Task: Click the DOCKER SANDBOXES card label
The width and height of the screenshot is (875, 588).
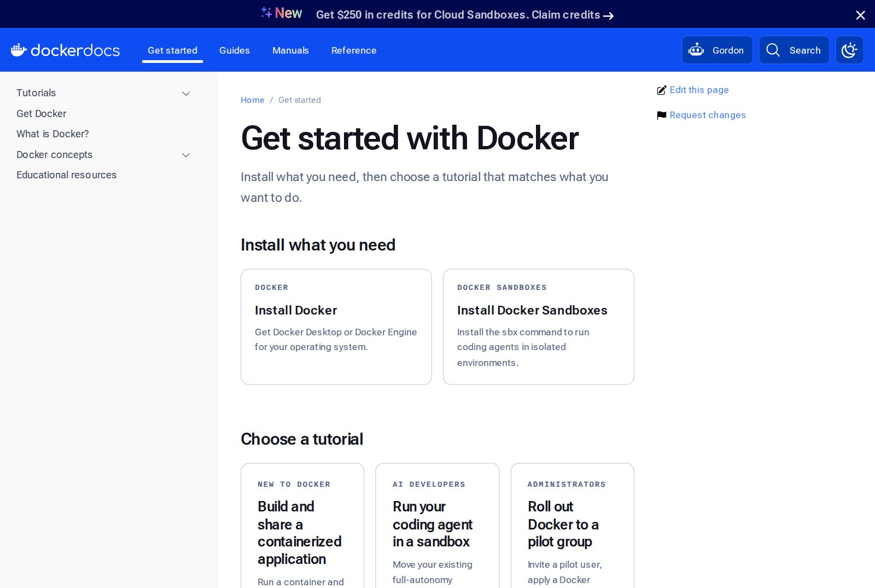Action: point(502,288)
